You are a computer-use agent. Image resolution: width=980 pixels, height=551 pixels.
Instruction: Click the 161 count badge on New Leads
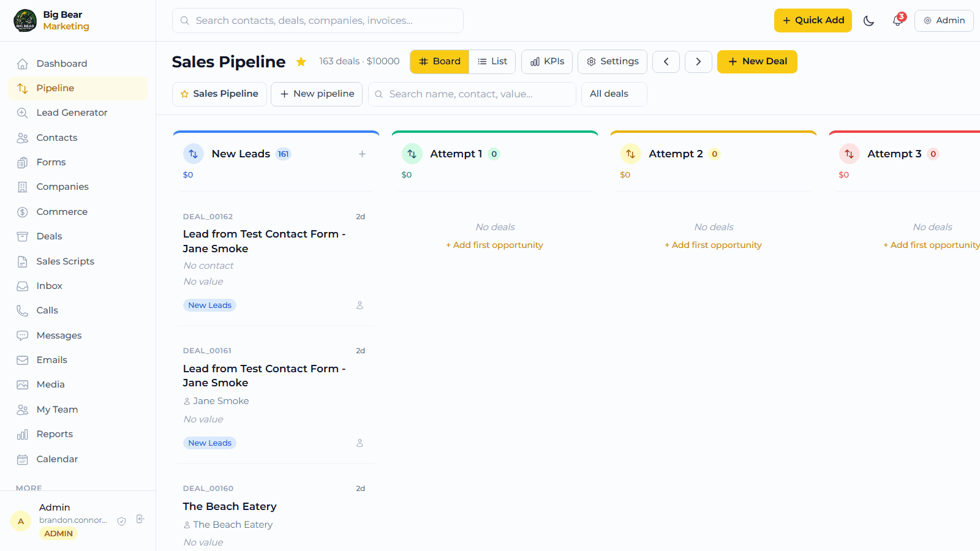283,154
